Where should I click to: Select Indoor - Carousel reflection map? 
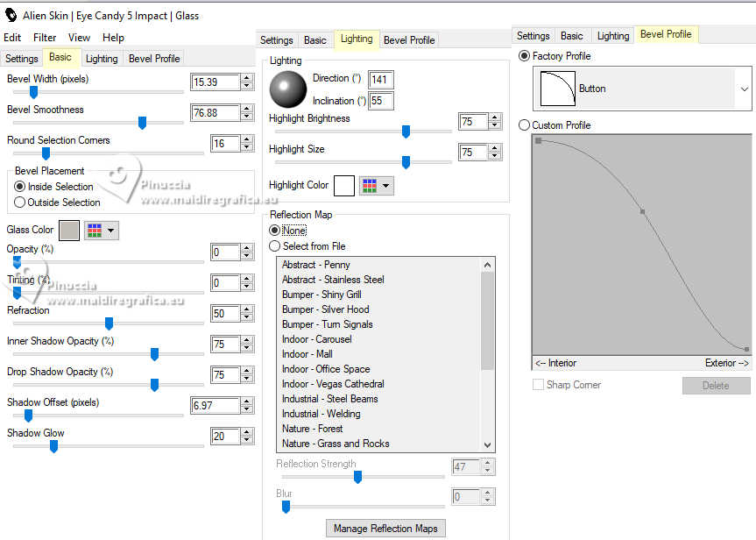click(317, 339)
